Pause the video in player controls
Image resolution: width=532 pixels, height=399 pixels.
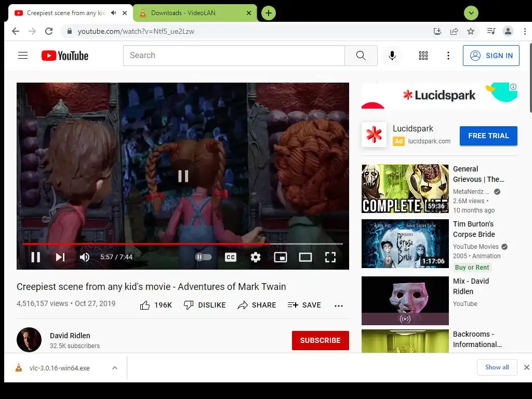(x=36, y=257)
